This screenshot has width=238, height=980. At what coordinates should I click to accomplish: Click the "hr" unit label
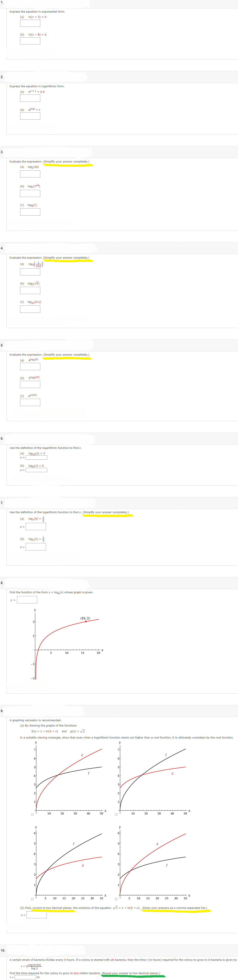[x=38, y=977]
